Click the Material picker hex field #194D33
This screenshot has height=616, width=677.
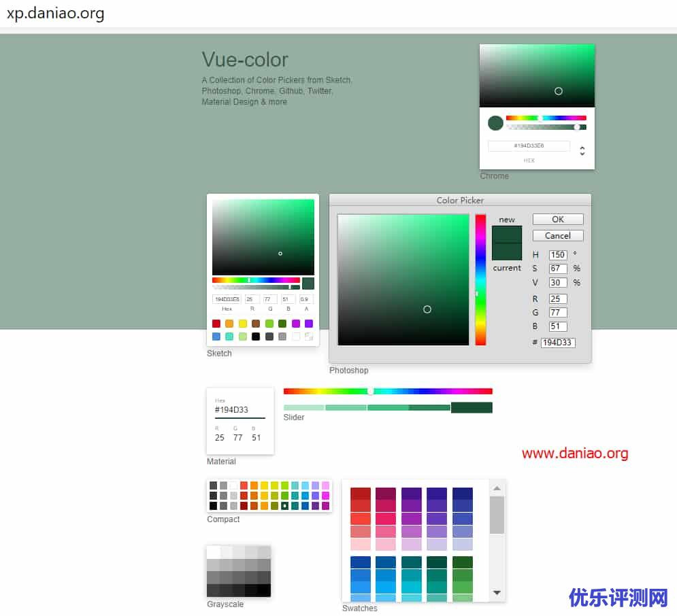[240, 410]
